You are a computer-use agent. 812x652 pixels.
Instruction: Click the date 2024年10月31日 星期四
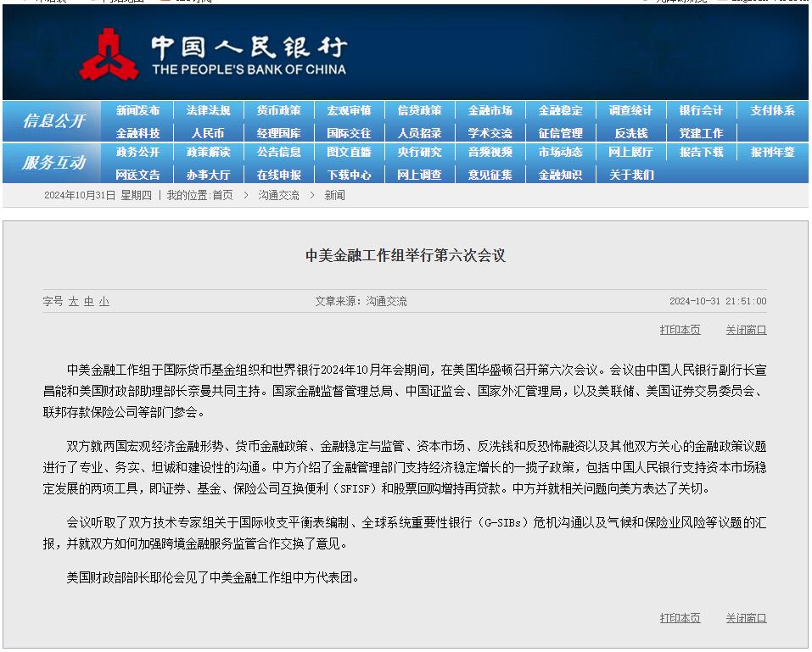(x=98, y=196)
